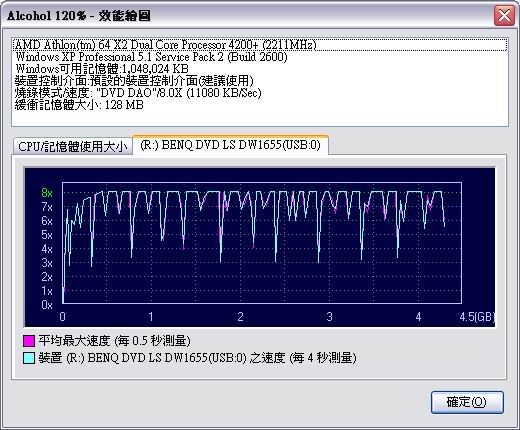The width and height of the screenshot is (520, 430).
Task: Click the 確定(O) confirm button
Action: tap(467, 402)
